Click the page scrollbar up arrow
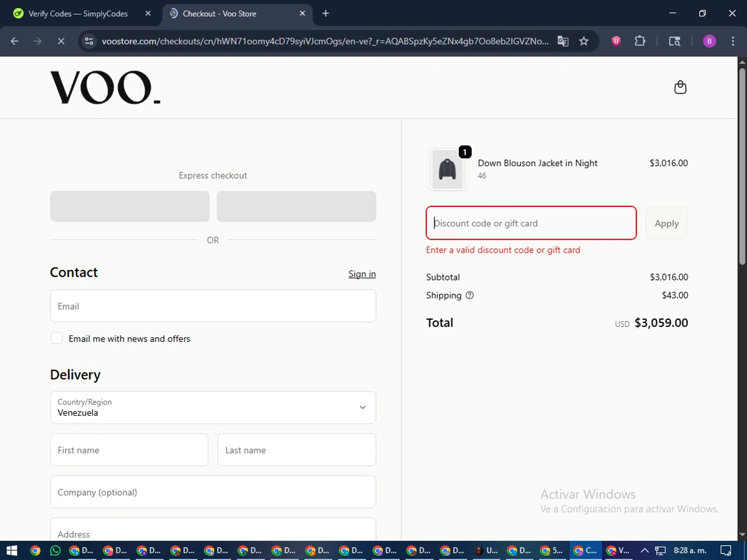 tap(742, 62)
